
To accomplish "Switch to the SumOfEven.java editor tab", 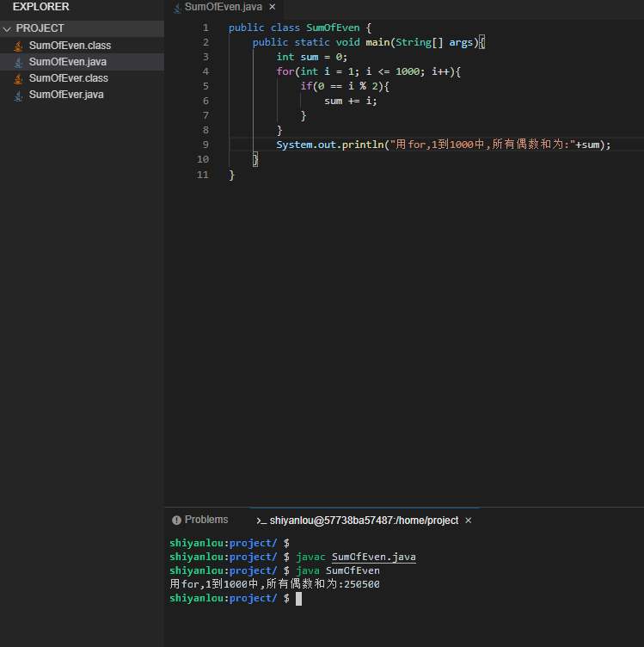I will pos(223,7).
